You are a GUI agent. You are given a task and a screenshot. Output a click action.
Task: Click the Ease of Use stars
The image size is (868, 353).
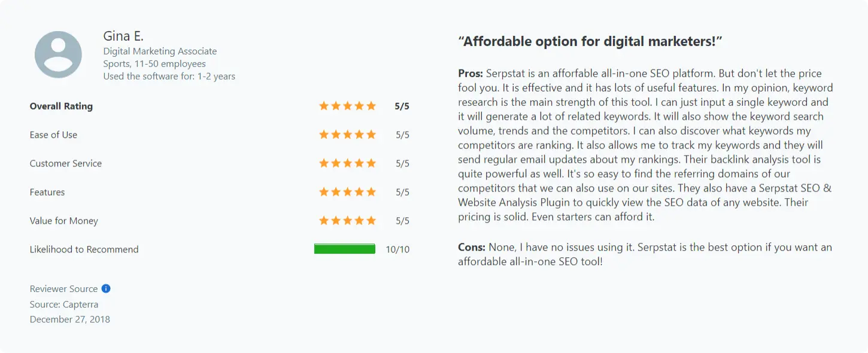(x=347, y=135)
